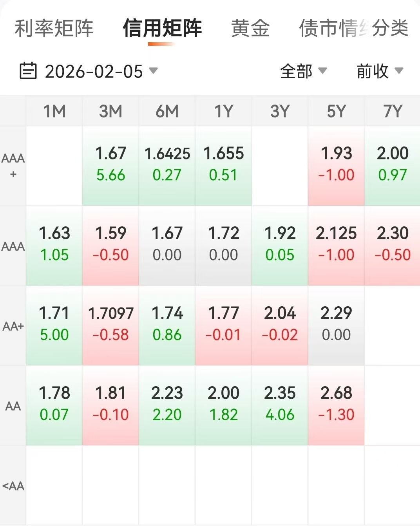This screenshot has height=526, width=420.
Task: Select the 信用矩阵 tab
Action: 162,28
